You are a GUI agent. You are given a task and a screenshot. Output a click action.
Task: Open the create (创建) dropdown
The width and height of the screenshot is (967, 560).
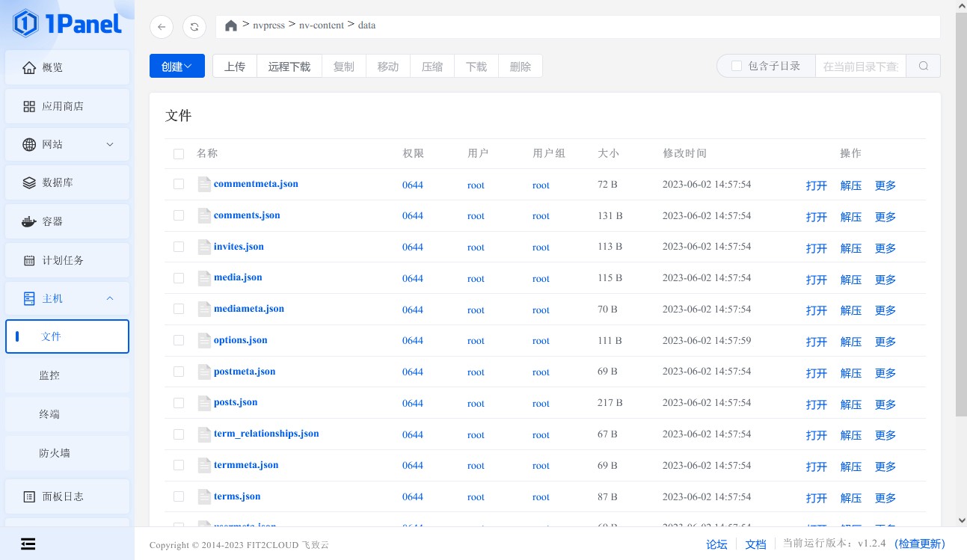point(177,66)
